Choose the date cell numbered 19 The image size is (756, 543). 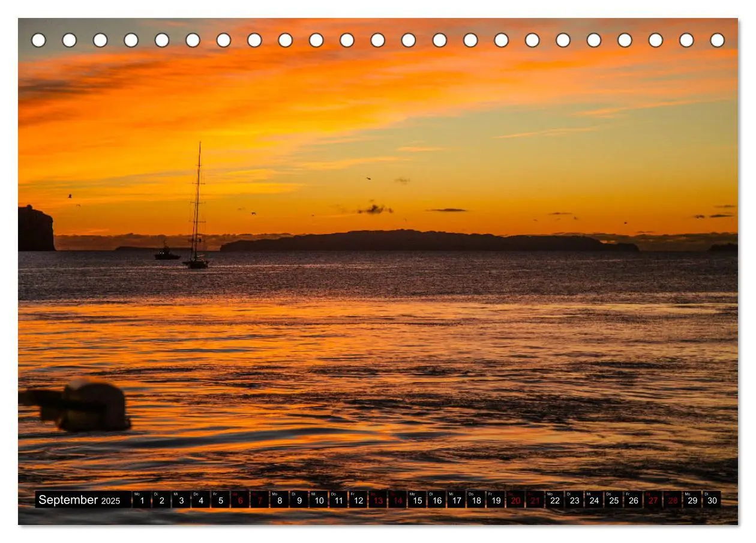(x=496, y=500)
